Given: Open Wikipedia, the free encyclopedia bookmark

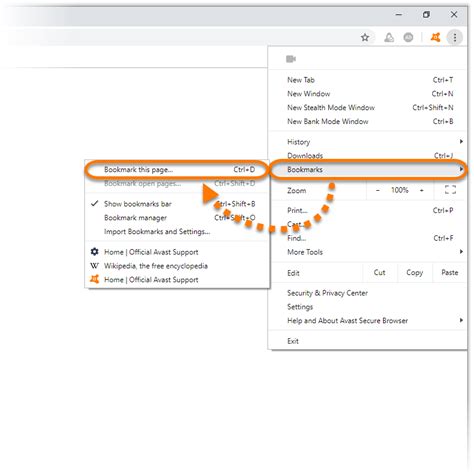Looking at the screenshot, I should 177,266.
